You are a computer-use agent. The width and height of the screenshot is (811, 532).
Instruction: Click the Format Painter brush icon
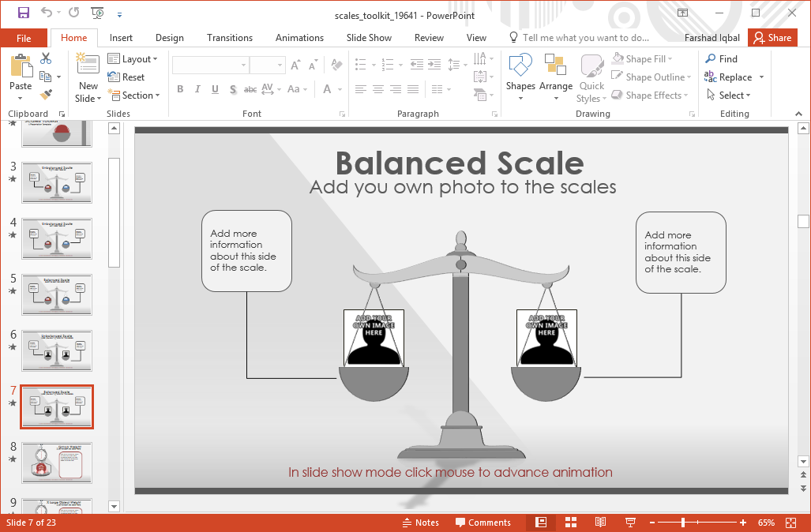click(46, 95)
